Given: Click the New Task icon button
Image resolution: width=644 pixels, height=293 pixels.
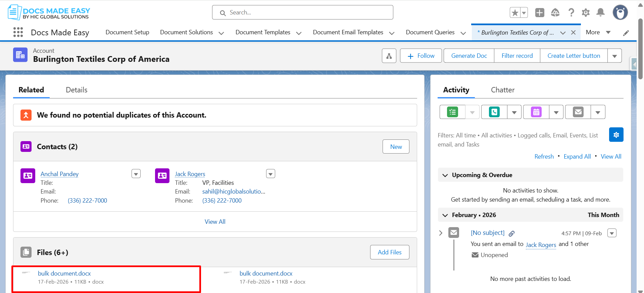Looking at the screenshot, I should coord(452,112).
